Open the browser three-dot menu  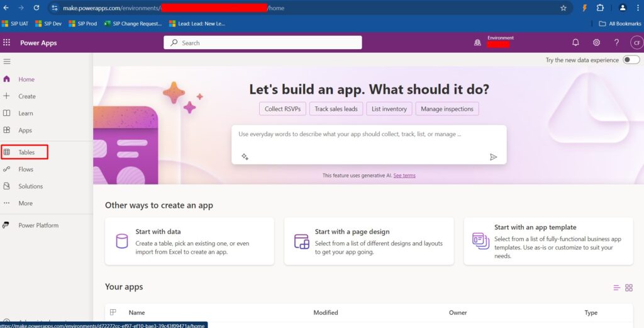[x=638, y=8]
